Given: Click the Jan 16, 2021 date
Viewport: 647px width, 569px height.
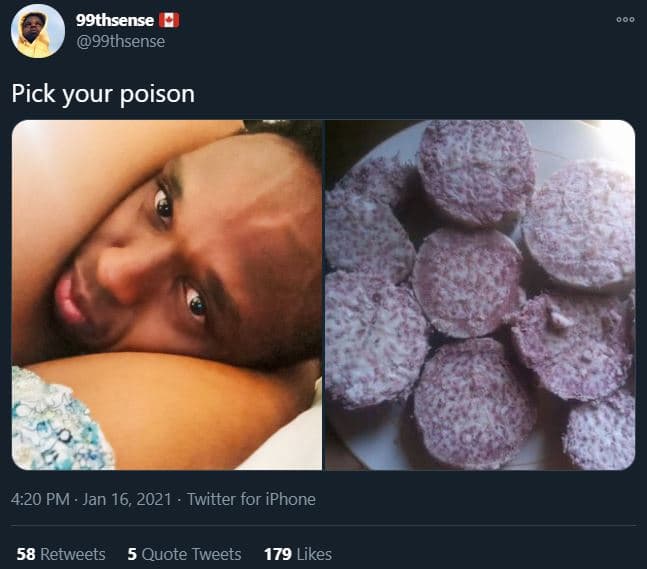Looking at the screenshot, I should click(x=120, y=499).
